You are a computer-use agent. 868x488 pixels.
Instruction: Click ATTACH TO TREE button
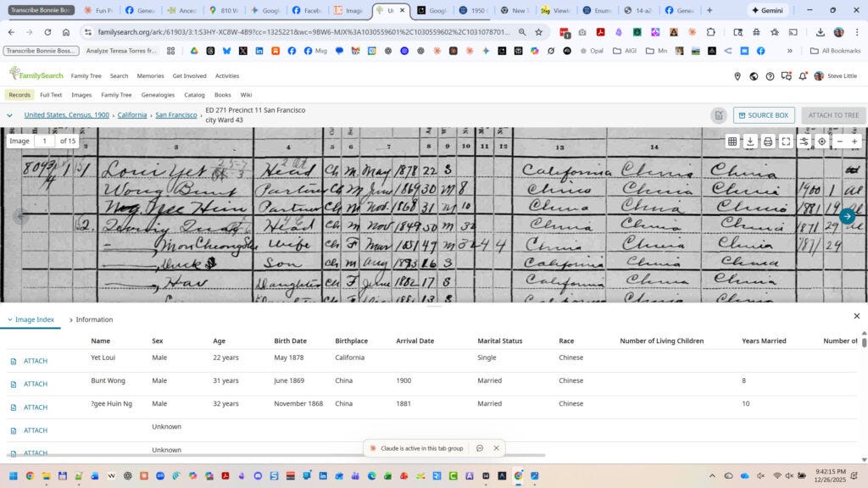(833, 115)
